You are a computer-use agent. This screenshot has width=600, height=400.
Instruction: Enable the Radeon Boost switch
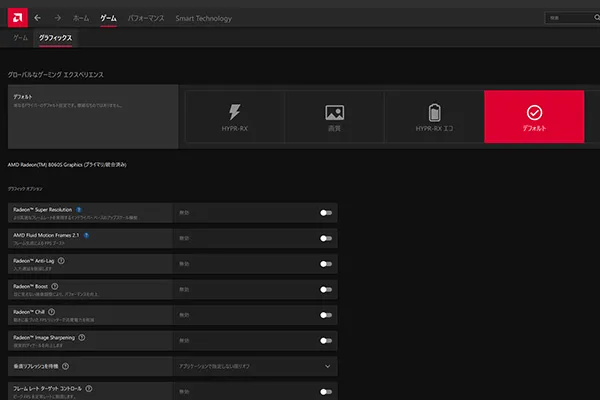pyautogui.click(x=325, y=290)
